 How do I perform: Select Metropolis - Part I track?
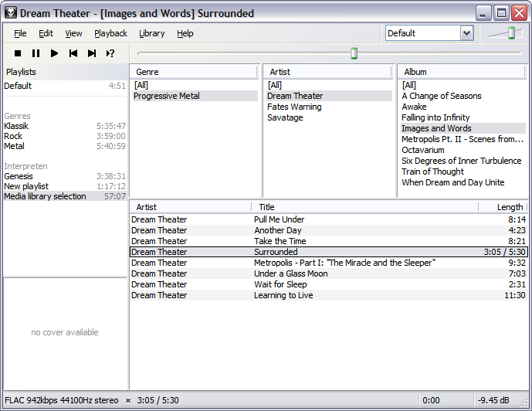pos(328,263)
